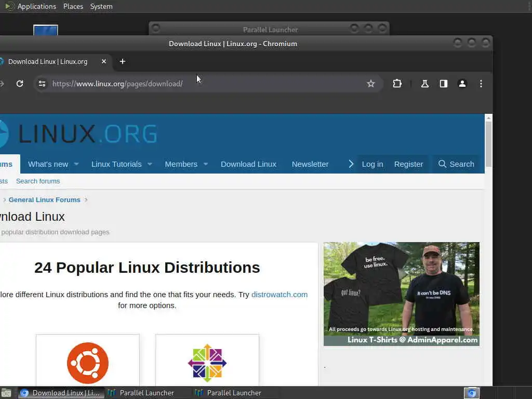Click the Parallel Launcher window title bar
This screenshot has height=399, width=532.
tap(270, 29)
